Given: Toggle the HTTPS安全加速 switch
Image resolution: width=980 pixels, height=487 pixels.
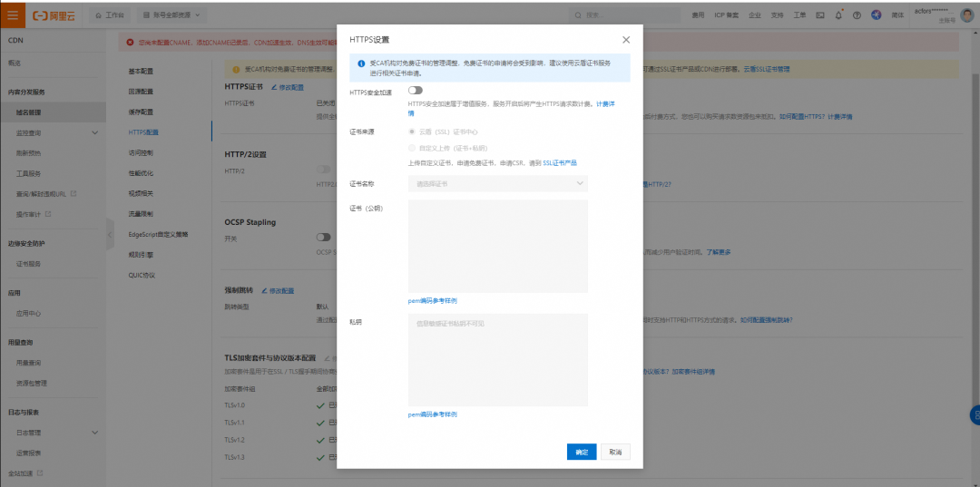Looking at the screenshot, I should [415, 91].
